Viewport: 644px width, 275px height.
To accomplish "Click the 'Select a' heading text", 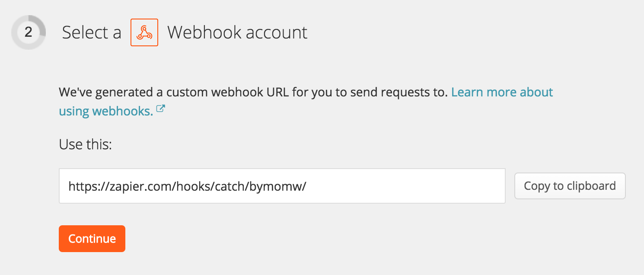I will [92, 32].
